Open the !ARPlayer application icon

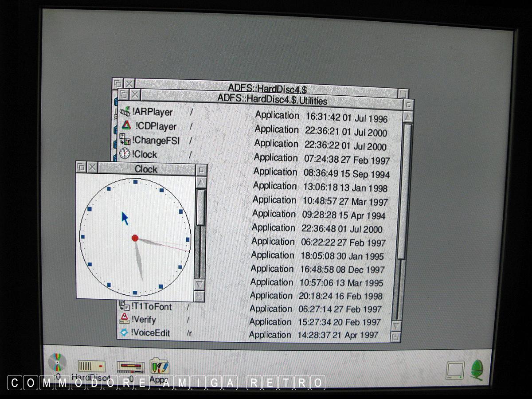(x=126, y=112)
